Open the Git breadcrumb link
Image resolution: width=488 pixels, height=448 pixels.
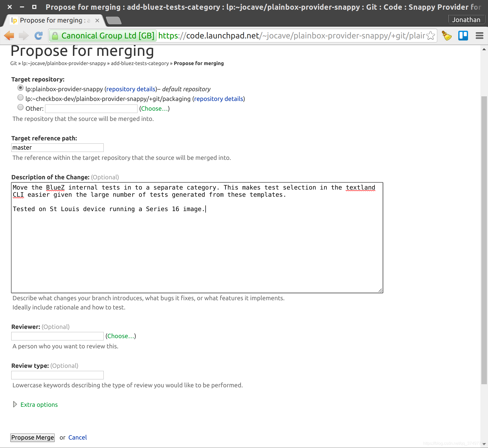tap(14, 63)
